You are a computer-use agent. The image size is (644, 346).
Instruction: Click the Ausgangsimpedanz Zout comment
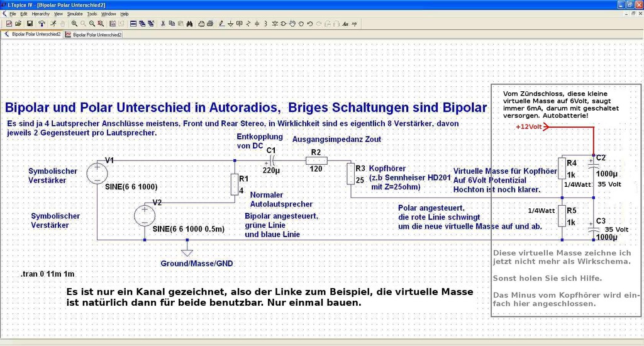pos(337,139)
